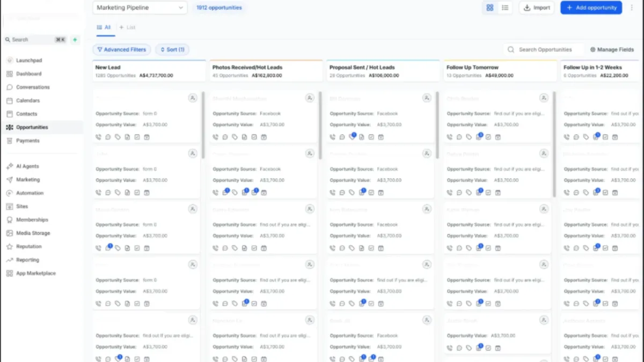
Task: Click the 1912 opportunities badge
Action: coord(219,8)
